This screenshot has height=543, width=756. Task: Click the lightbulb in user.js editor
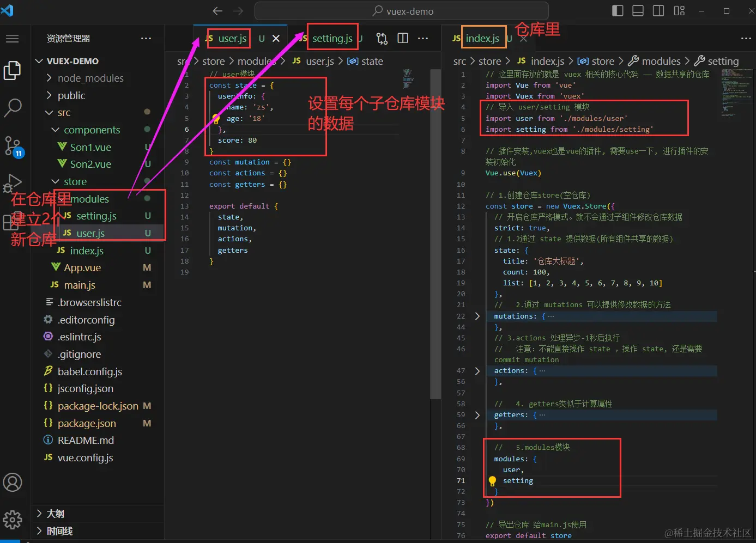coord(216,118)
